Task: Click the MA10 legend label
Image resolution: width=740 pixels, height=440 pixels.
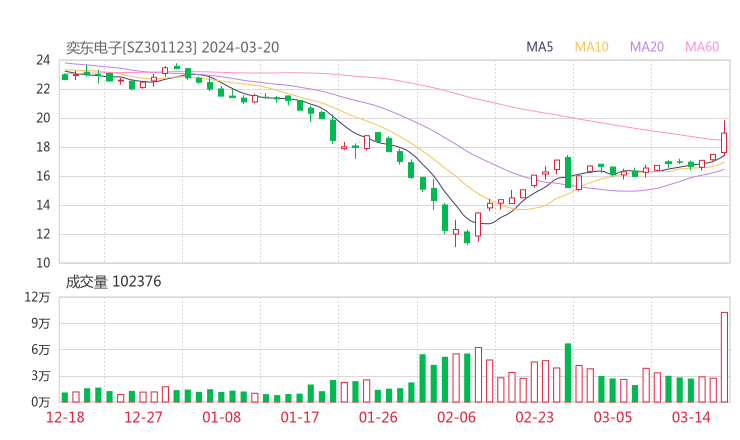Action: (591, 47)
